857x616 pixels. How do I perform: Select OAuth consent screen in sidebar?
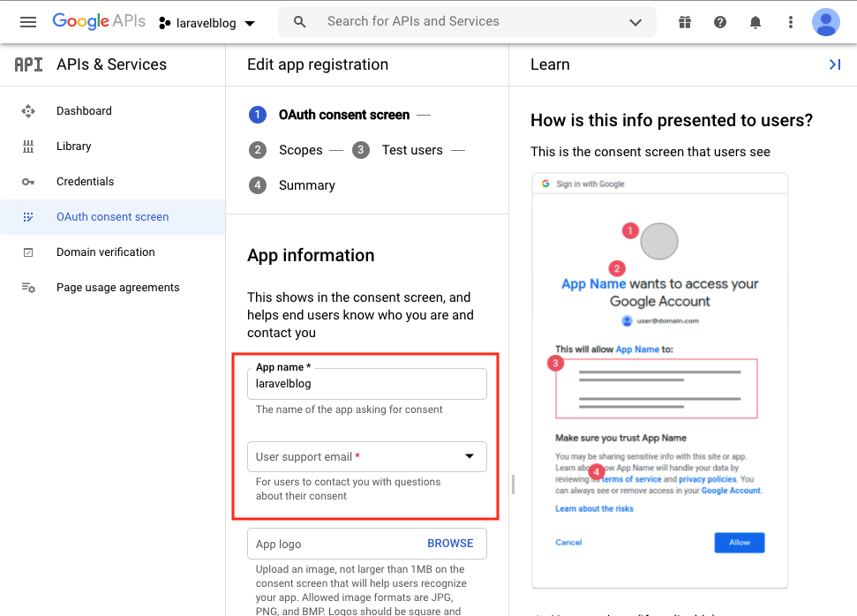click(x=113, y=217)
